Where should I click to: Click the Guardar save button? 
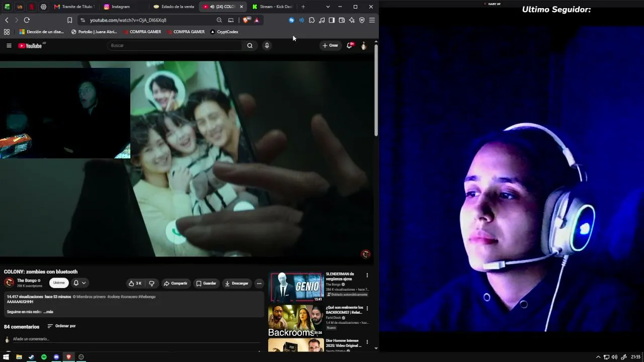click(206, 284)
